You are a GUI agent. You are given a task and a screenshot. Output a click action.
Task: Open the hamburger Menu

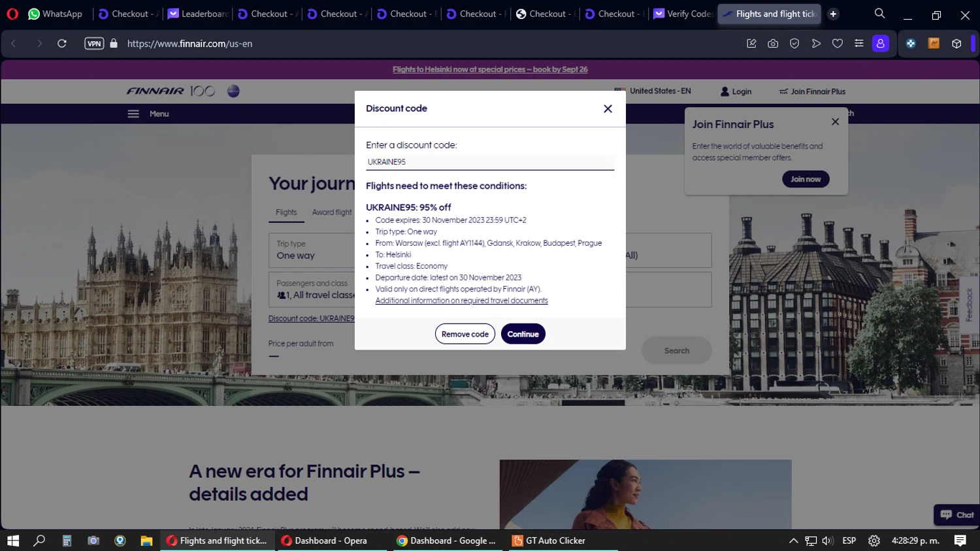coord(148,114)
